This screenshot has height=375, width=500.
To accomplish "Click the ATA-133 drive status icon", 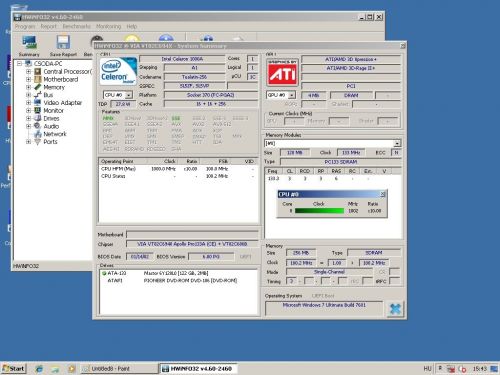I will [x=104, y=273].
